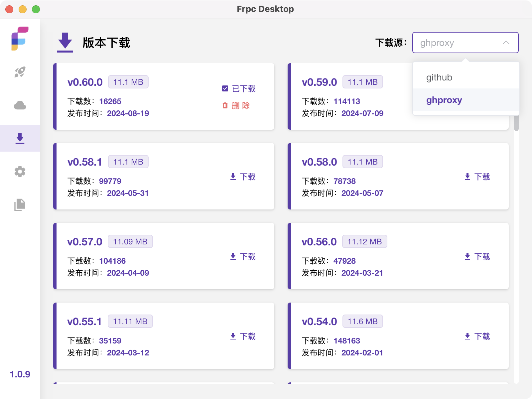The height and width of the screenshot is (399, 532).
Task: Choose github from the download source list
Action: coord(466,77)
